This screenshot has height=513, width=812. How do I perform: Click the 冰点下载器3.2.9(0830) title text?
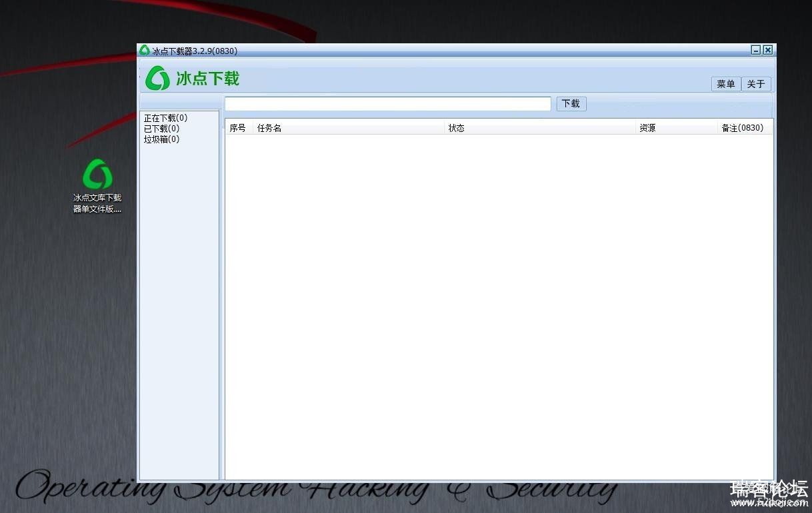[x=195, y=51]
